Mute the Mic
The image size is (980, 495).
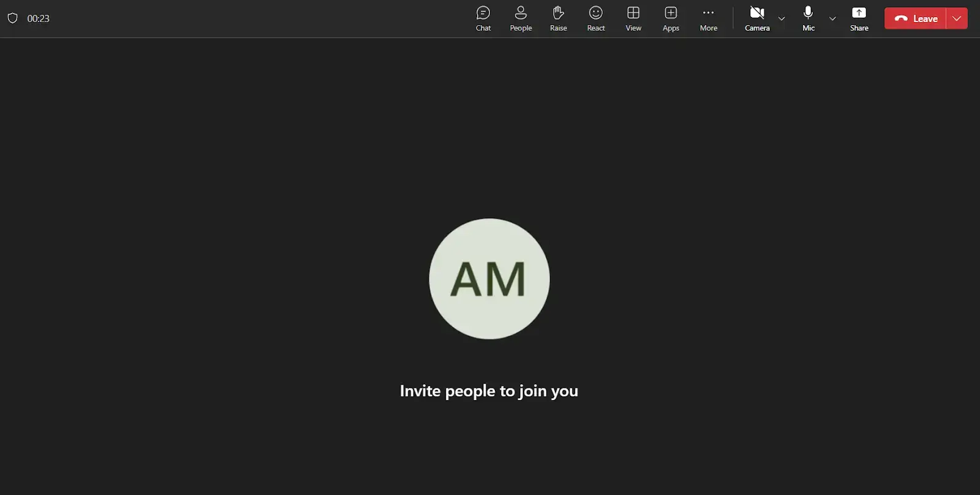pyautogui.click(x=808, y=18)
